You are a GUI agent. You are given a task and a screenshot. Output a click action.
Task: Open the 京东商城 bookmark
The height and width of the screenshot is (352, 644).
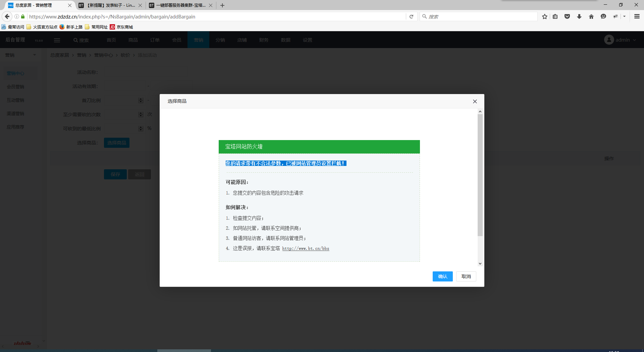(x=121, y=27)
